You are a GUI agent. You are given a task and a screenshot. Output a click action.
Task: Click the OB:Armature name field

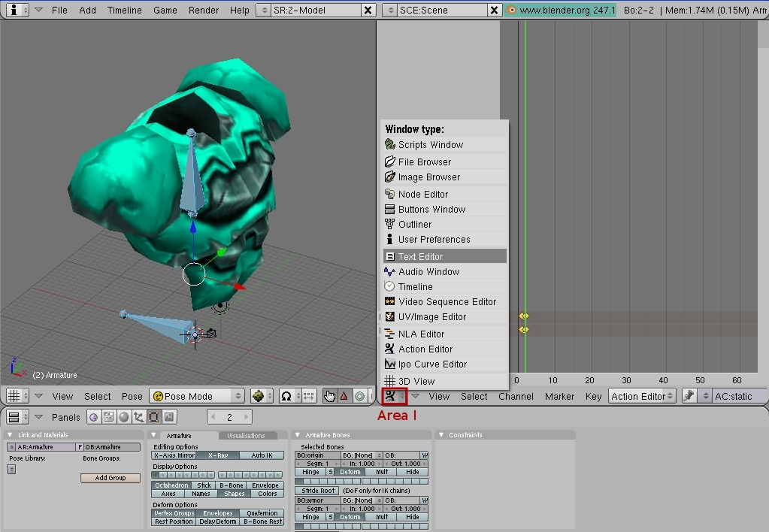[x=112, y=447]
